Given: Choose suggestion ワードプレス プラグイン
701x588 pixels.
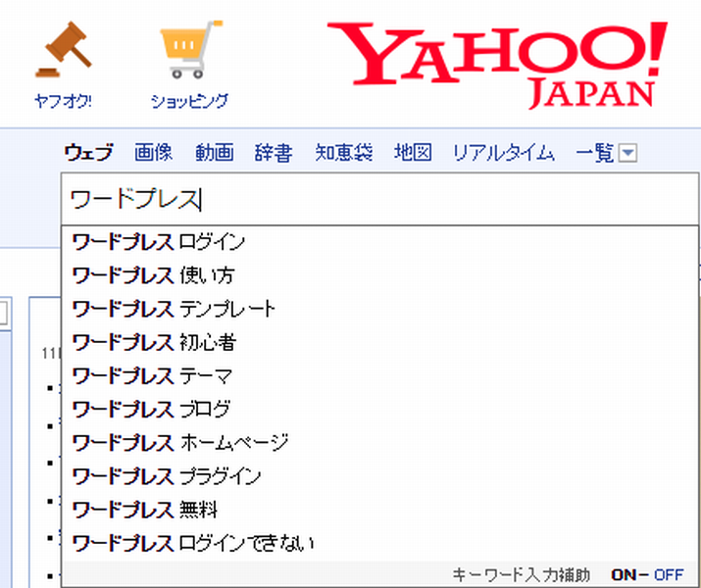Looking at the screenshot, I should [380, 477].
